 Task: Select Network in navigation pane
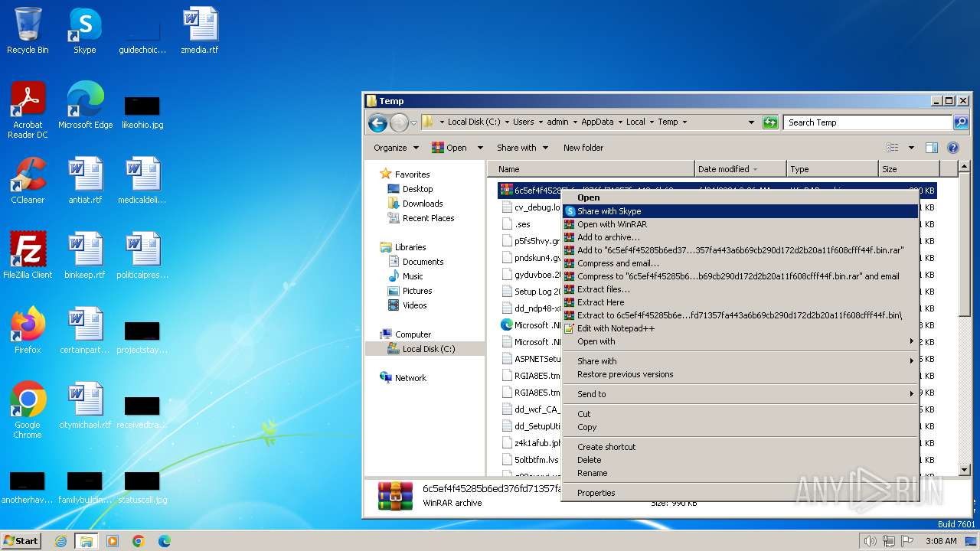pyautogui.click(x=410, y=378)
